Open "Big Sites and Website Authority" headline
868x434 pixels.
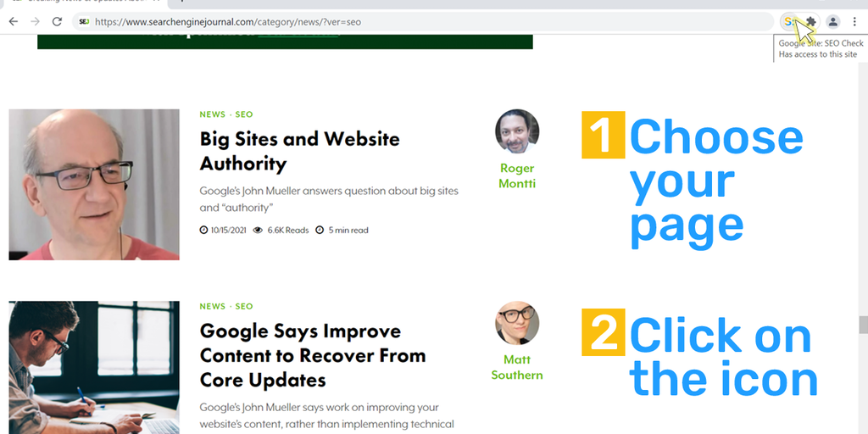tap(299, 151)
